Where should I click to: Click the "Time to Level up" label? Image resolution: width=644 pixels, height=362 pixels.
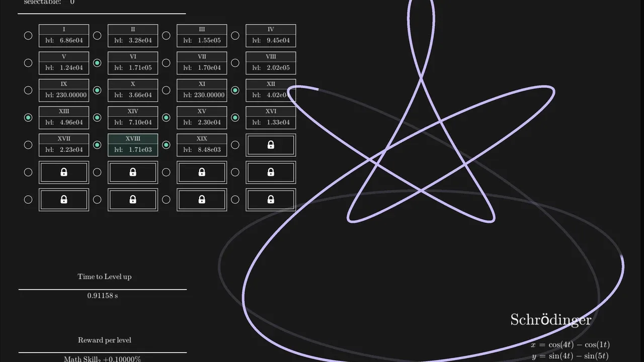coord(105,277)
